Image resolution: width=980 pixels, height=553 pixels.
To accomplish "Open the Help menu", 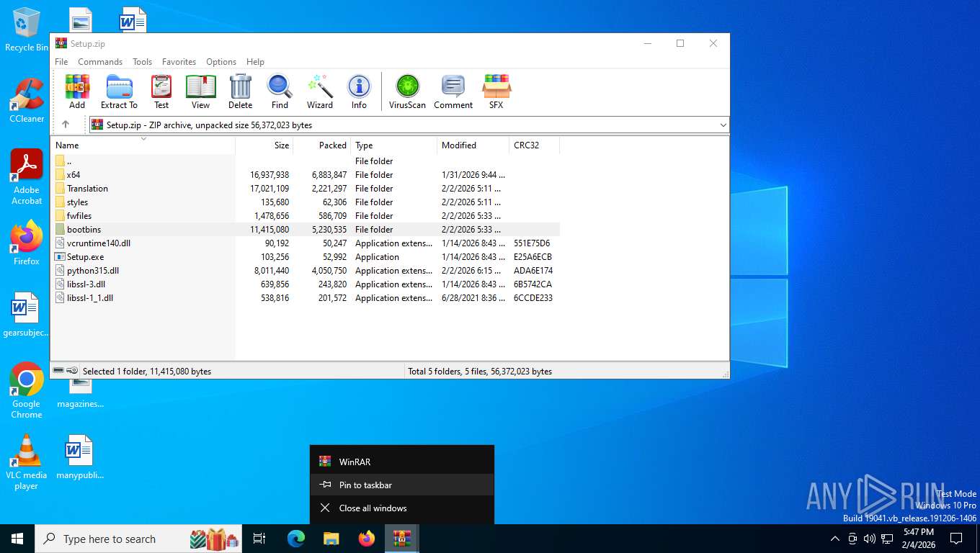I will tap(255, 62).
